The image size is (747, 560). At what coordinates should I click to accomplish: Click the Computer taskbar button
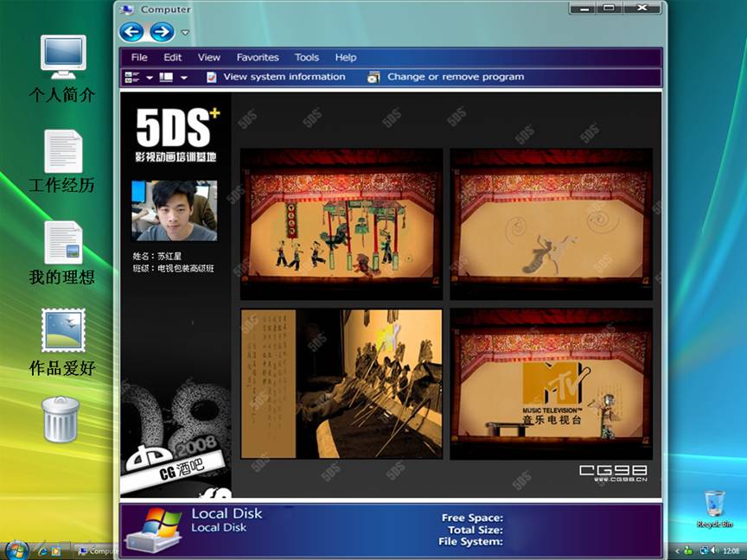coord(96,551)
